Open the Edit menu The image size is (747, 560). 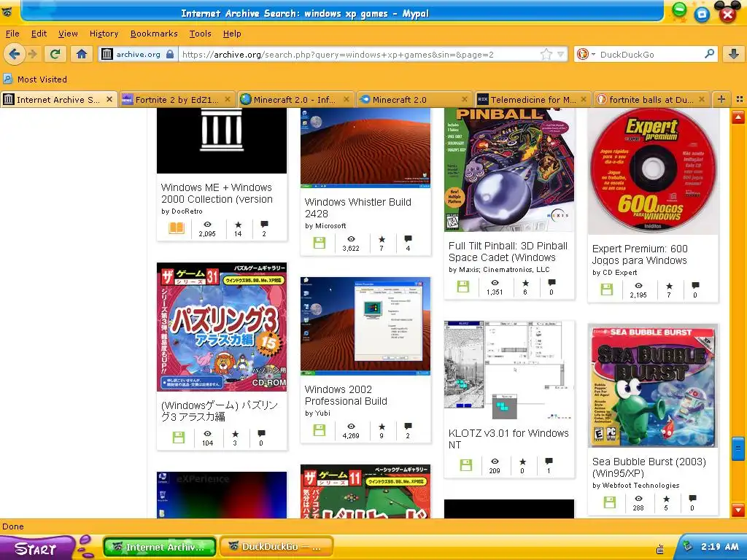tap(39, 34)
